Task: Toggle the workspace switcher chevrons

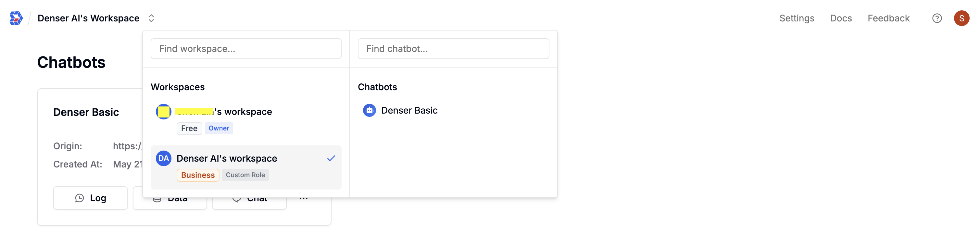Action: point(151,18)
